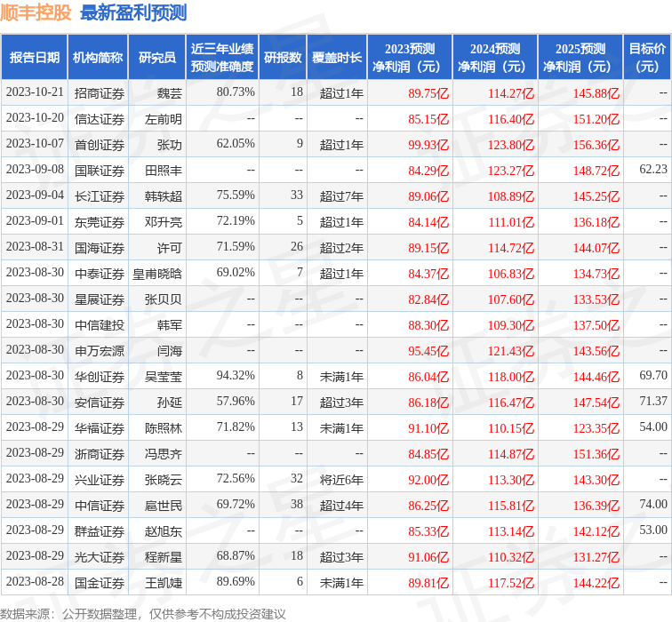The width and height of the screenshot is (672, 622).
Task: Select the date cell 2023-10-21
Action: coord(35,92)
